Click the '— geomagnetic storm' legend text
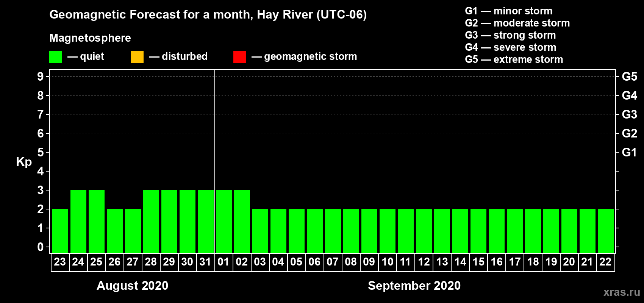 [304, 56]
